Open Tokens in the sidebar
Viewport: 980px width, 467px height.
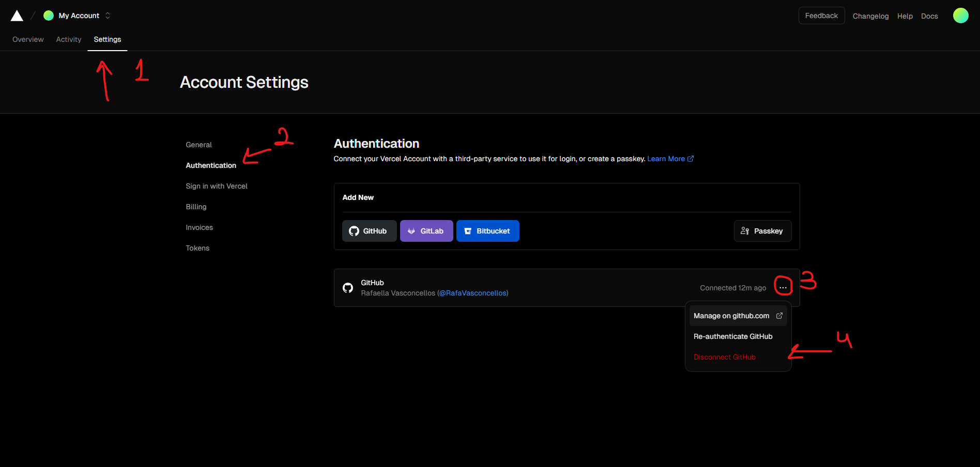click(197, 248)
